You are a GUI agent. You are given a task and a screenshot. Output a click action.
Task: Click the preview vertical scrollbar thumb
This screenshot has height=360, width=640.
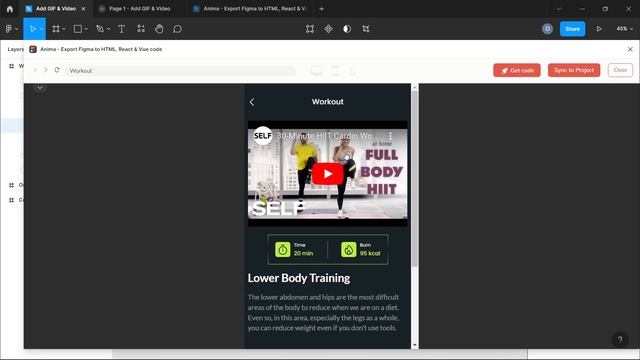pos(415,179)
